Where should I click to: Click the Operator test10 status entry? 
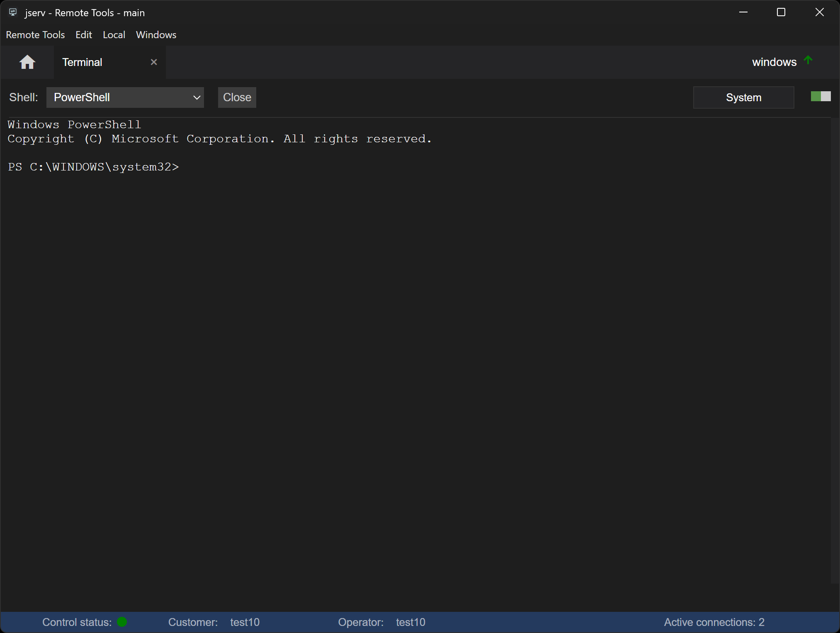click(382, 622)
